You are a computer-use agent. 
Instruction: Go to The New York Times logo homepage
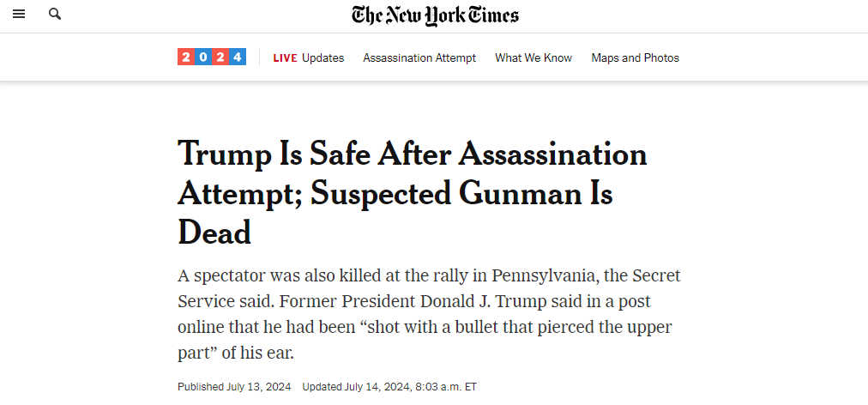[x=435, y=15]
